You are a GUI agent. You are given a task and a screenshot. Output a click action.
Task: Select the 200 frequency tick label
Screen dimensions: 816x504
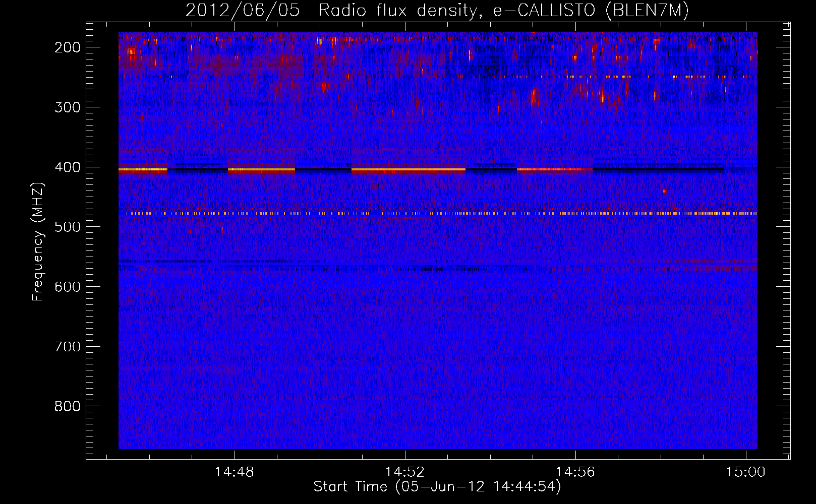68,47
